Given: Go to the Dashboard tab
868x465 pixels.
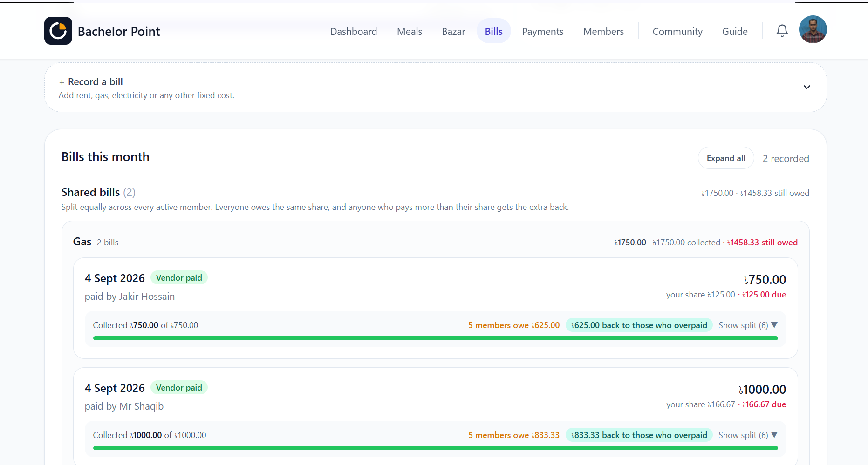Looking at the screenshot, I should click(354, 31).
